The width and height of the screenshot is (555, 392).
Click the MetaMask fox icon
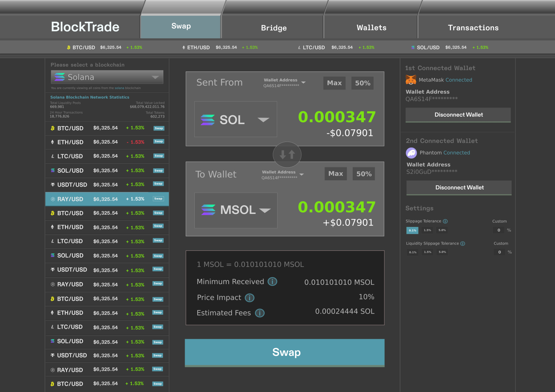tap(411, 80)
